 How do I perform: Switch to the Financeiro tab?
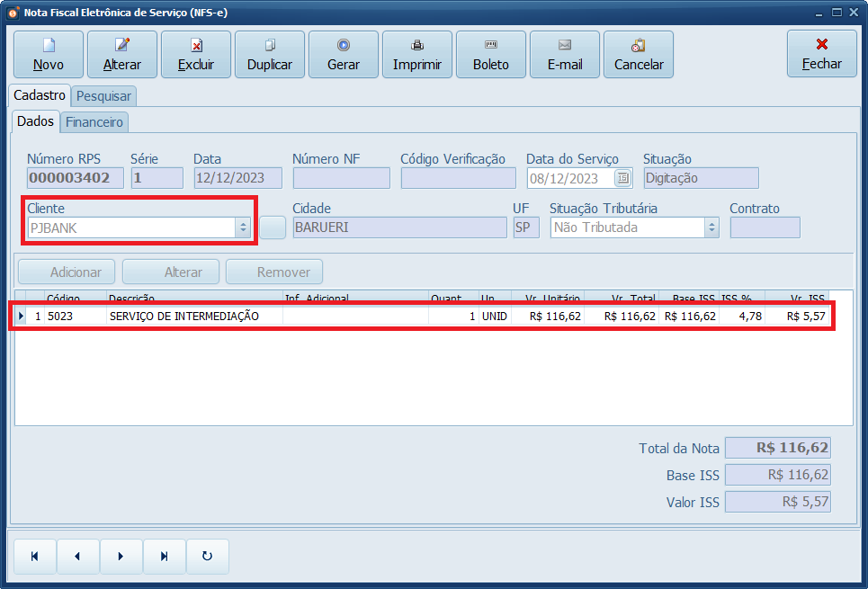(x=94, y=122)
